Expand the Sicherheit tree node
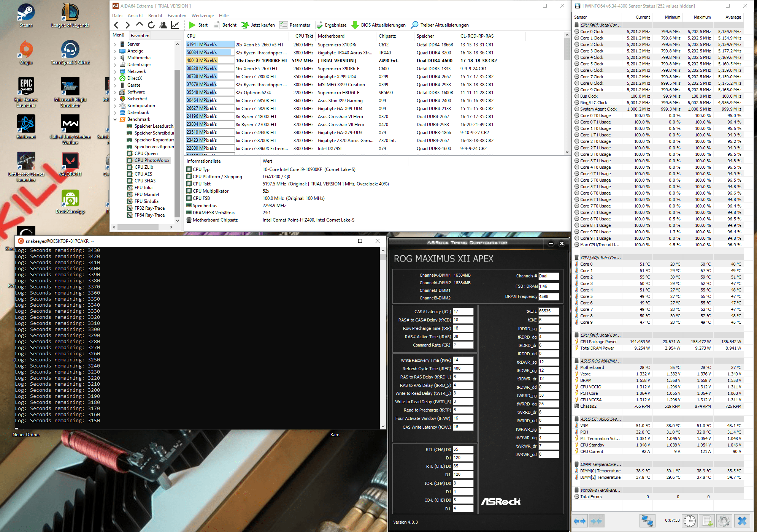Image resolution: width=757 pixels, height=532 pixels. coord(115,99)
